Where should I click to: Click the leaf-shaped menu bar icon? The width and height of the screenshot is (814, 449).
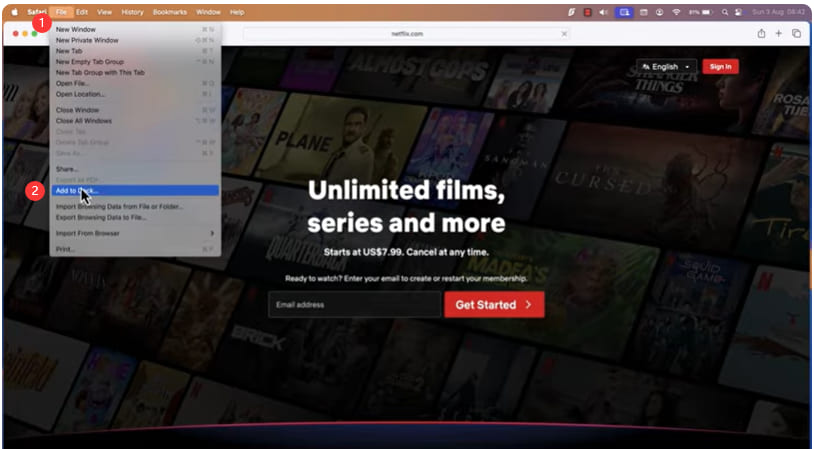(572, 12)
